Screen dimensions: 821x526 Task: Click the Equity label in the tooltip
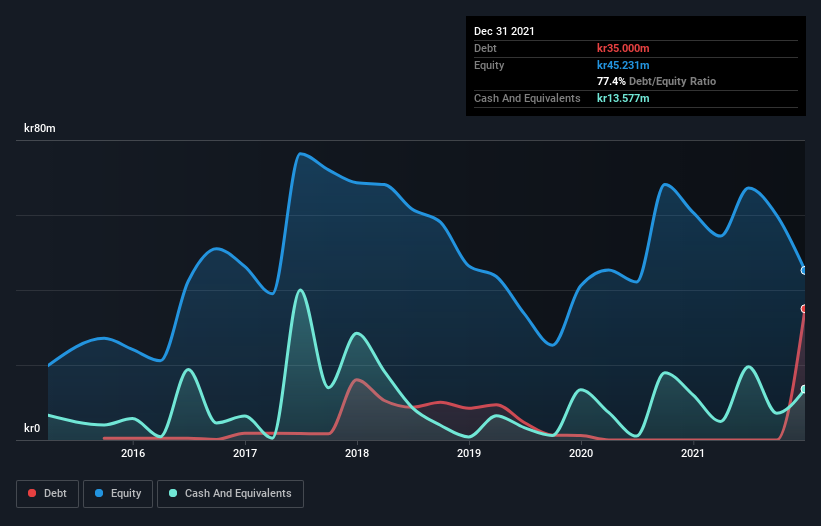489,65
